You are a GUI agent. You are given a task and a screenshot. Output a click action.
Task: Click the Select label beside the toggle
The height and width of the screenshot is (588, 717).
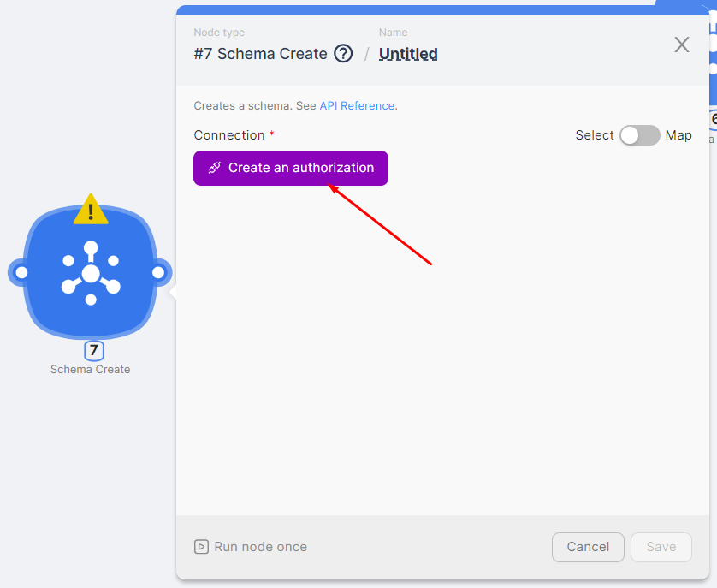(x=595, y=135)
